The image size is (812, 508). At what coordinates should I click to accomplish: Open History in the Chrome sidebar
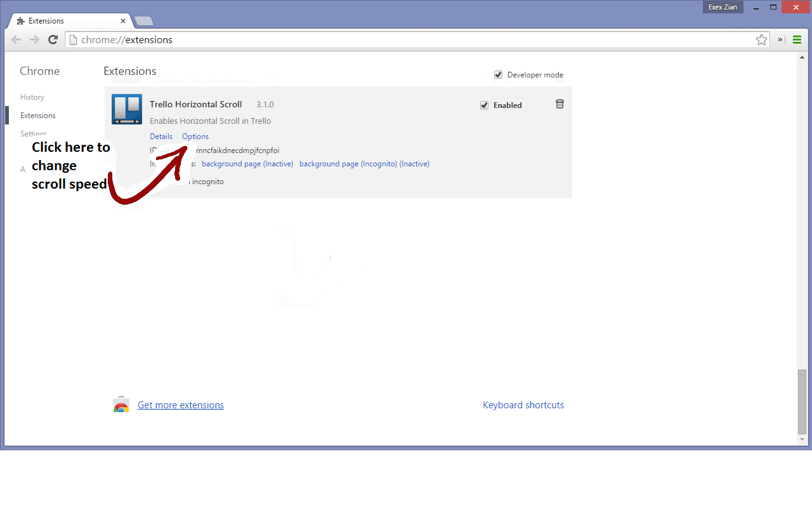[32, 97]
